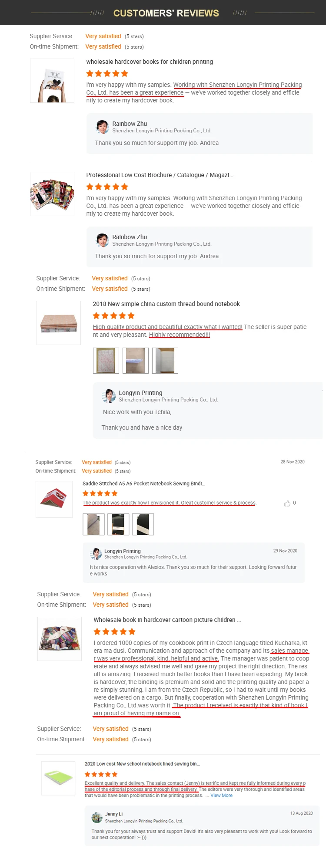The width and height of the screenshot is (326, 868).
Task: Click the star rating under the Saddle Stitched notebook title
Action: coord(100,493)
